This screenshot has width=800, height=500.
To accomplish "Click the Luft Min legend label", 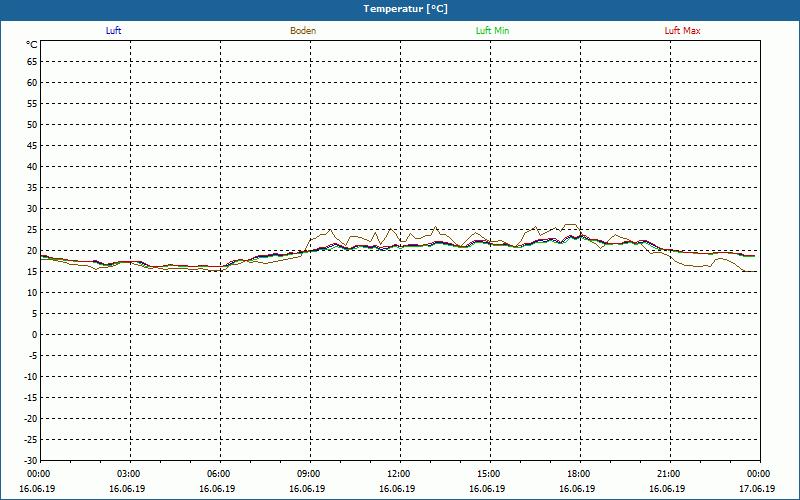I will point(492,31).
